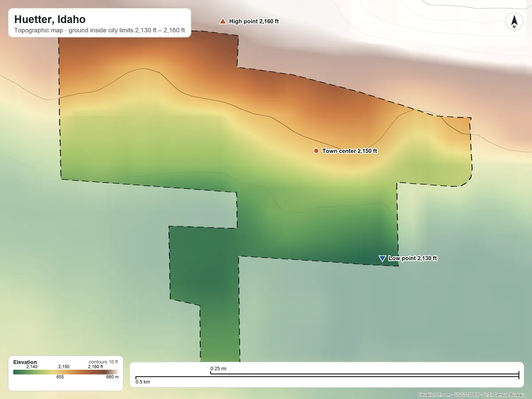Viewport: 532px width, 399px height.
Task: Click the Town center red dot marker
Action: [x=316, y=151]
